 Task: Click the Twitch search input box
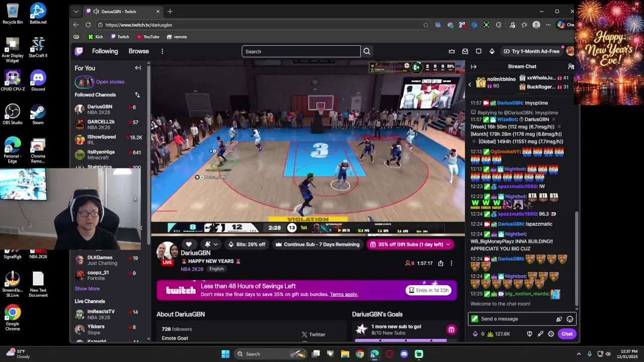point(301,51)
